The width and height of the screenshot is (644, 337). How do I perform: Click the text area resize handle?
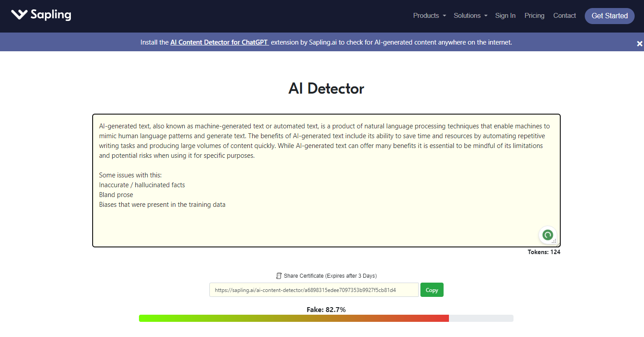pyautogui.click(x=554, y=241)
